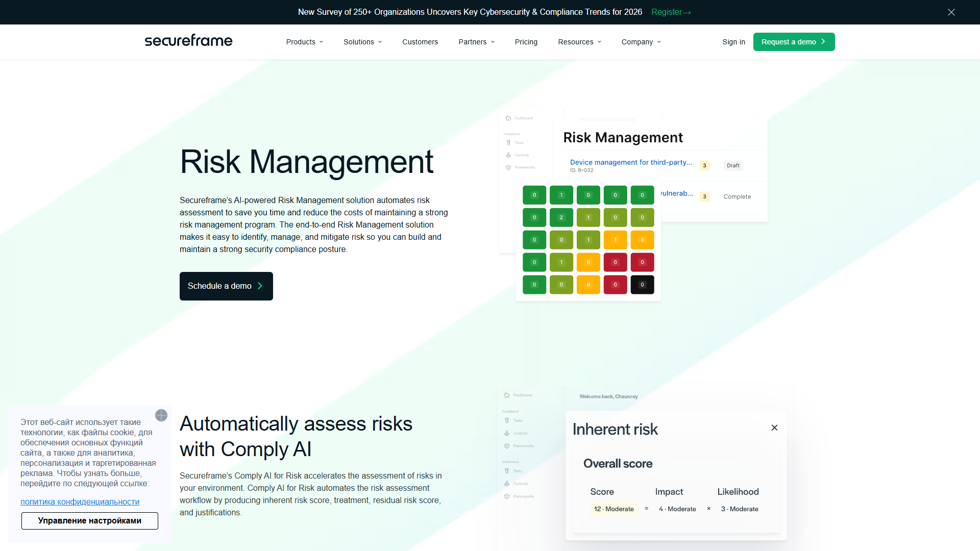Screen dimensions: 980x551
Task: Click the Dashboard home icon in lower mockup
Action: pos(507,395)
